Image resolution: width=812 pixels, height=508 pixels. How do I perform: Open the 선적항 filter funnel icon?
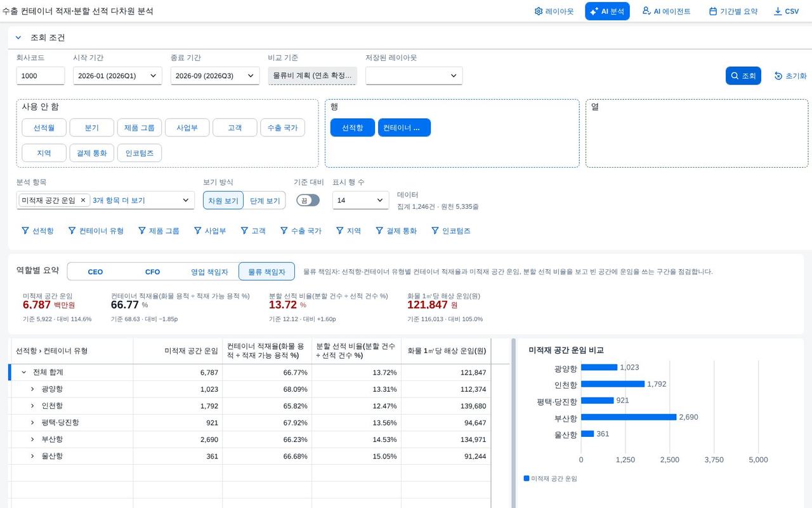point(25,231)
